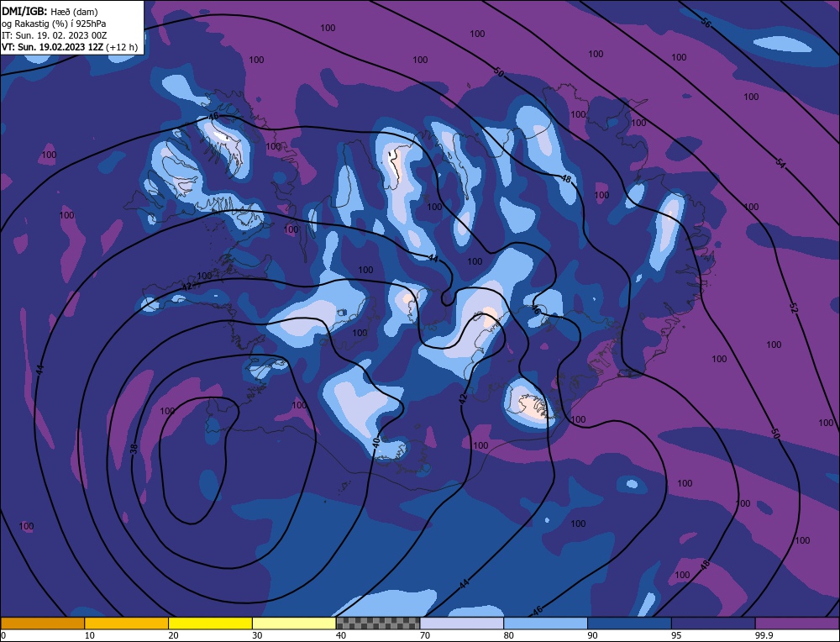Click the '40' contour label

tap(376, 442)
